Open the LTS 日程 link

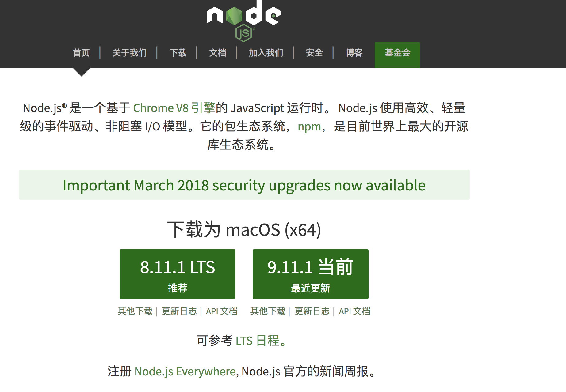pos(258,341)
